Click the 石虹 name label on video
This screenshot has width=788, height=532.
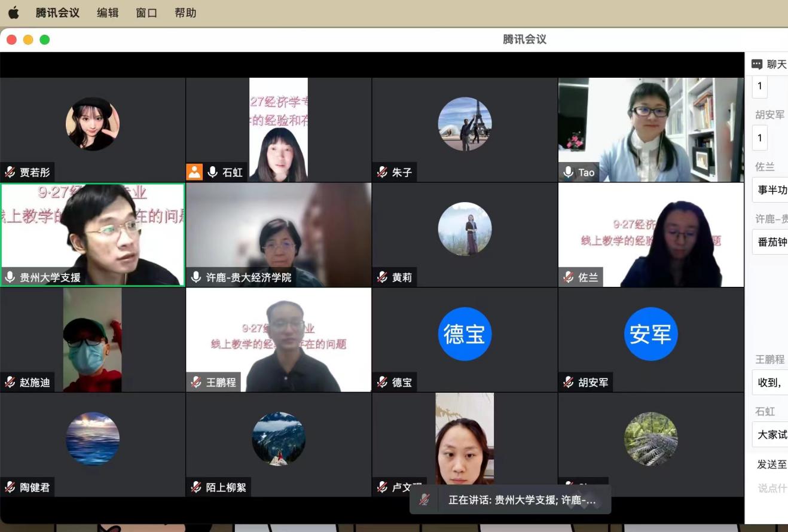233,173
